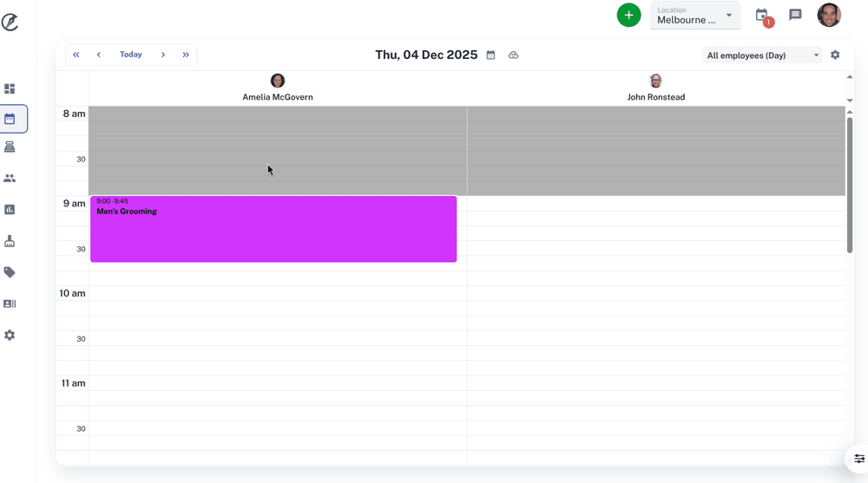Image resolution: width=868 pixels, height=483 pixels.
Task: Open filter sliders button at bottom right
Action: [858, 459]
